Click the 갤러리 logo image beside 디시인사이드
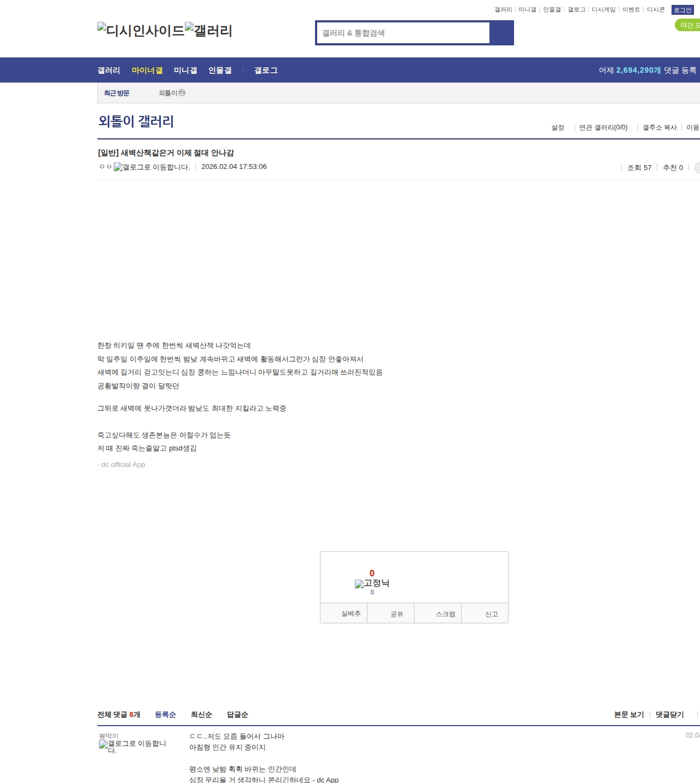 209,31
